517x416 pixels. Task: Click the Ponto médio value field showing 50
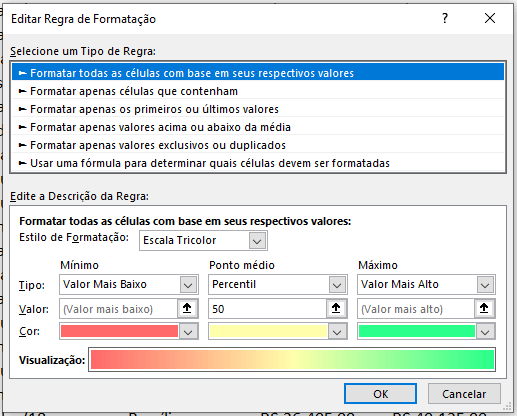click(267, 309)
